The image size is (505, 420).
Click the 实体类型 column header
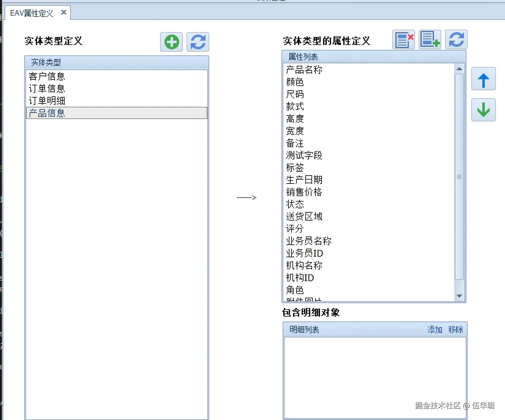point(117,62)
